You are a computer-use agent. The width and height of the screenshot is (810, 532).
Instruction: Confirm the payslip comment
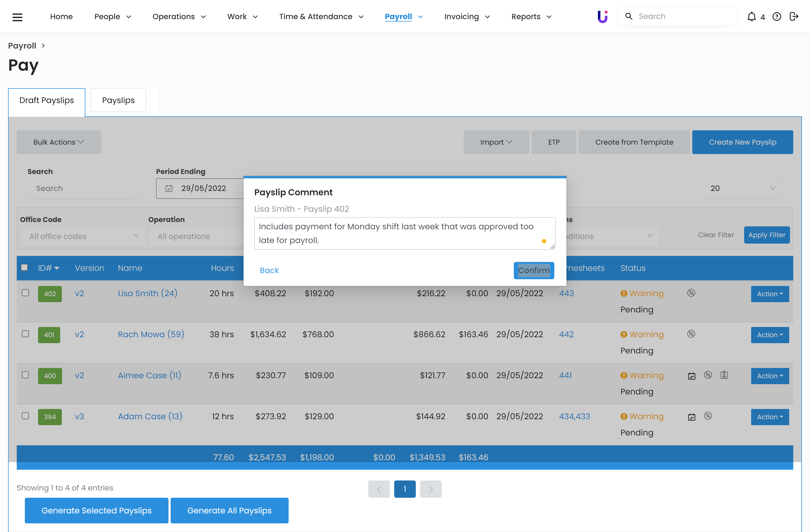(533, 270)
